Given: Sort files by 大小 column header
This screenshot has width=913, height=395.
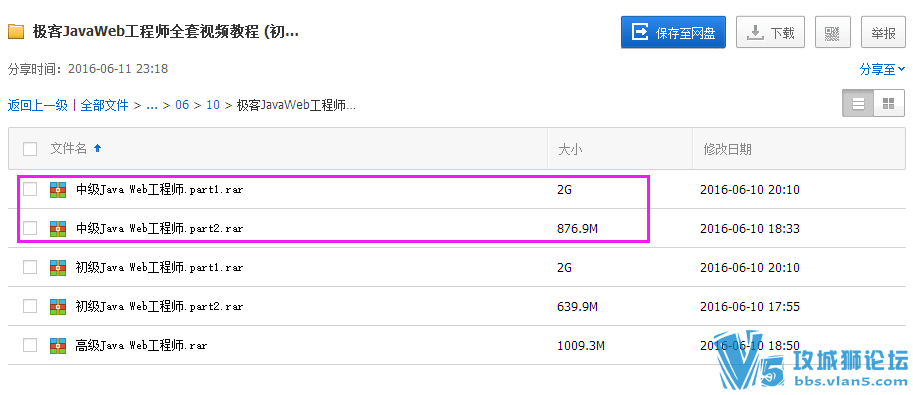Looking at the screenshot, I should tap(571, 149).
